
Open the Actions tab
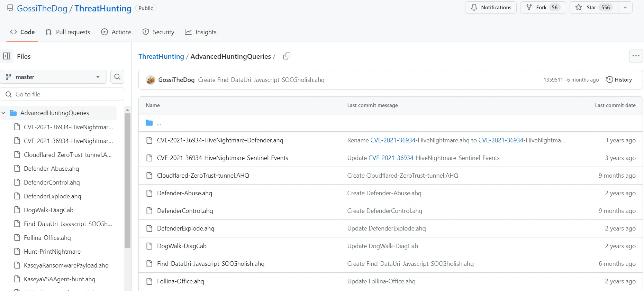pyautogui.click(x=116, y=32)
